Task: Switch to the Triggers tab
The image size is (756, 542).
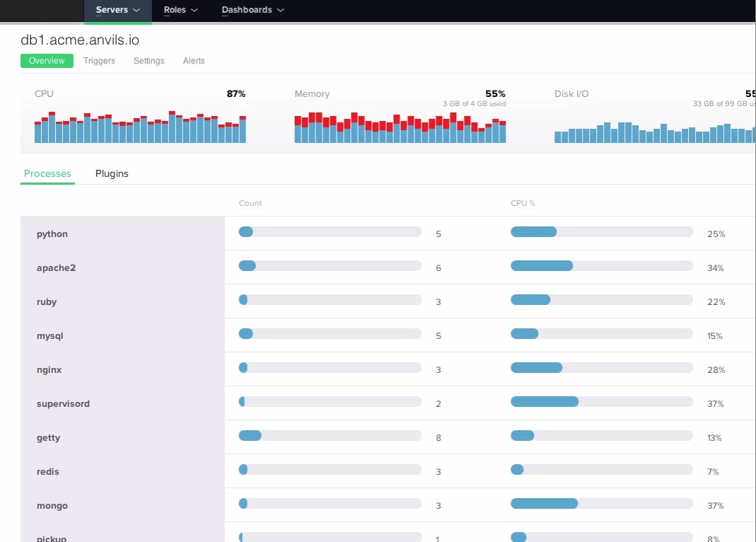Action: tap(99, 61)
